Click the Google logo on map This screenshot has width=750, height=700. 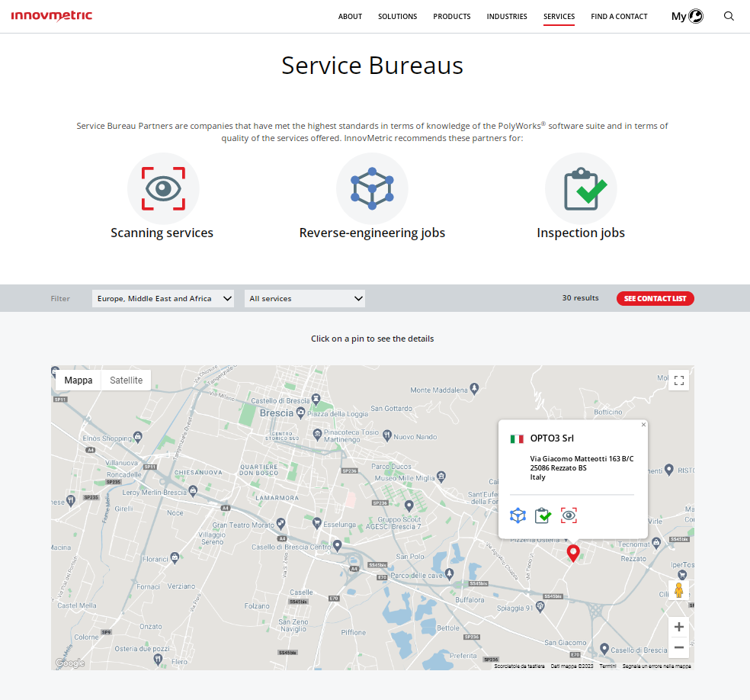70,663
